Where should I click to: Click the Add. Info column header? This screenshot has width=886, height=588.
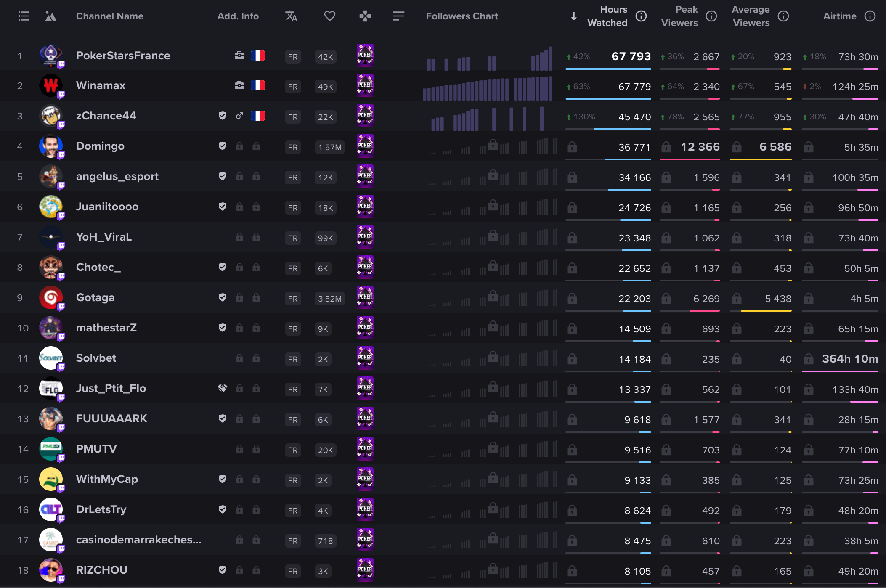pos(238,16)
